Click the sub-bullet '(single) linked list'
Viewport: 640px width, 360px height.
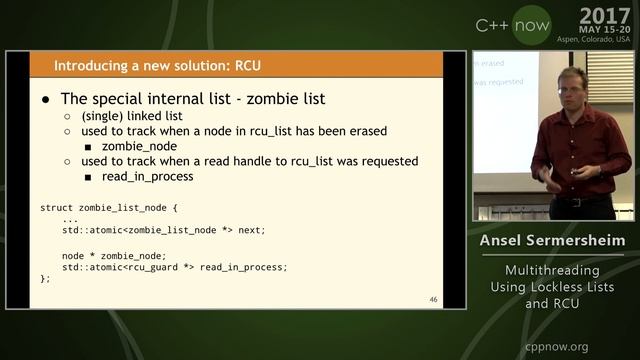pos(132,116)
